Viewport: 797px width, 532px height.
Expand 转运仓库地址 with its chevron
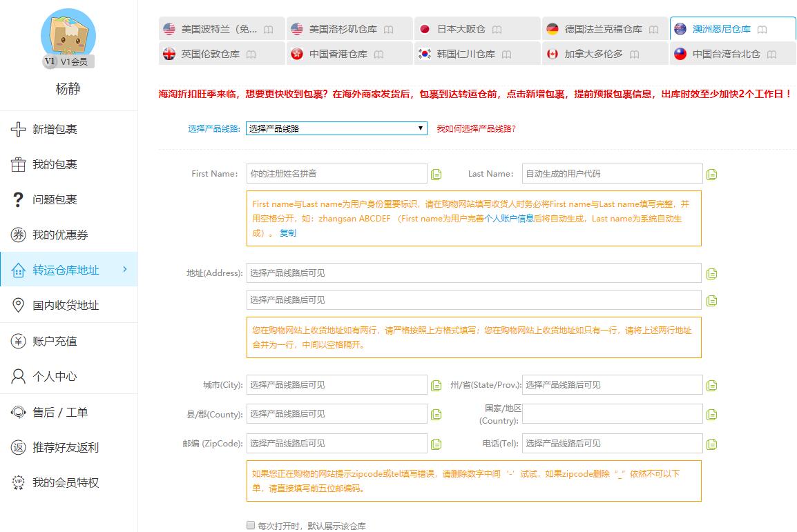125,270
